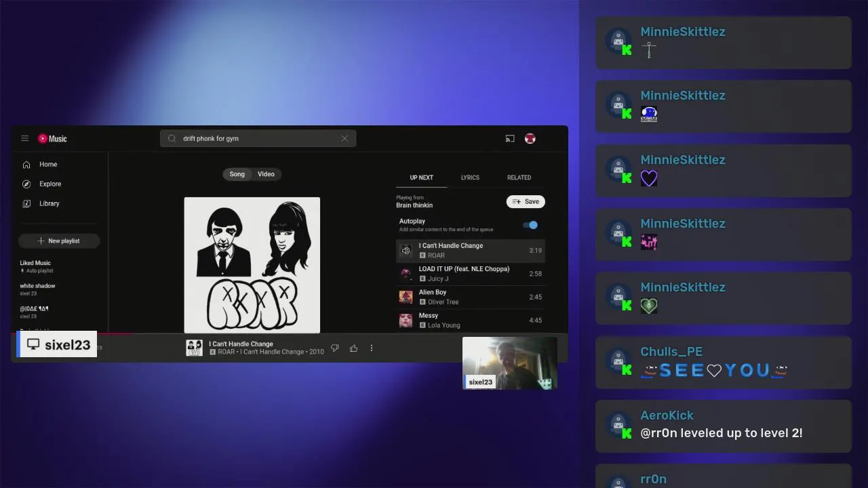Click the ROAR artist link in player bar
This screenshot has width=868, height=488.
(x=226, y=352)
